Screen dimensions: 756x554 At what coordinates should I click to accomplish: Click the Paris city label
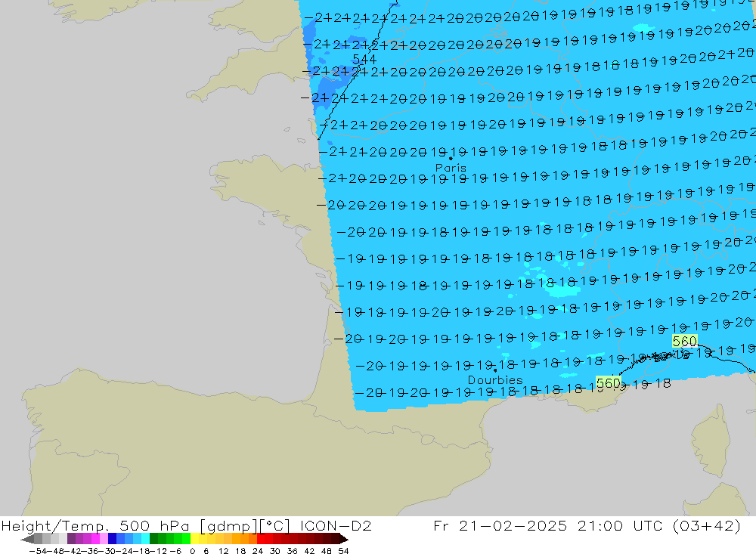(x=451, y=168)
